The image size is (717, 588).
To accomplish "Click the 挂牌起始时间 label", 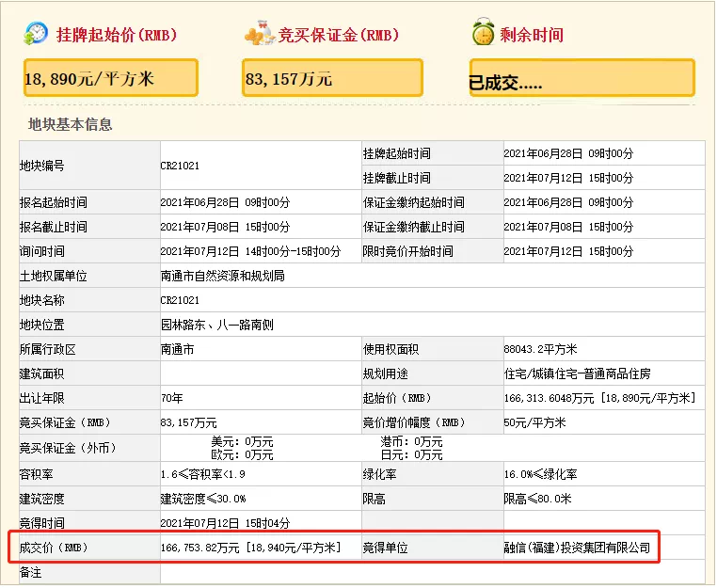I will [396, 153].
